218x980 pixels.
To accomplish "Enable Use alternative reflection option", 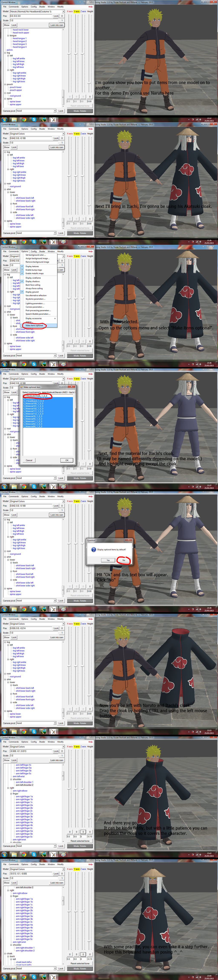I will 36,295.
